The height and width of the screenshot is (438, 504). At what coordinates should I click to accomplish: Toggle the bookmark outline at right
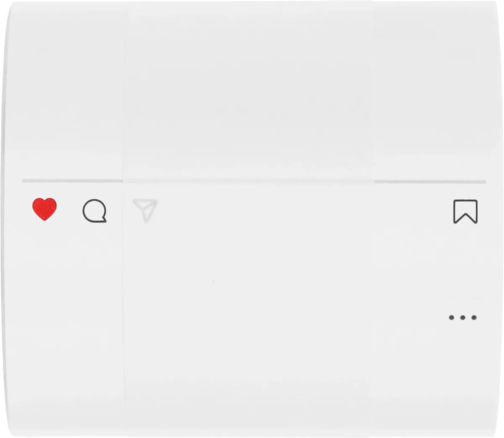[465, 211]
